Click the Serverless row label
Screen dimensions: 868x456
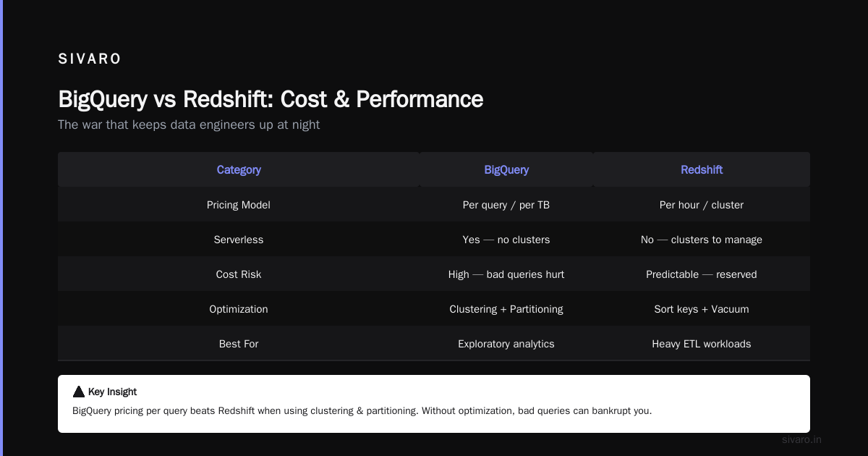click(239, 240)
